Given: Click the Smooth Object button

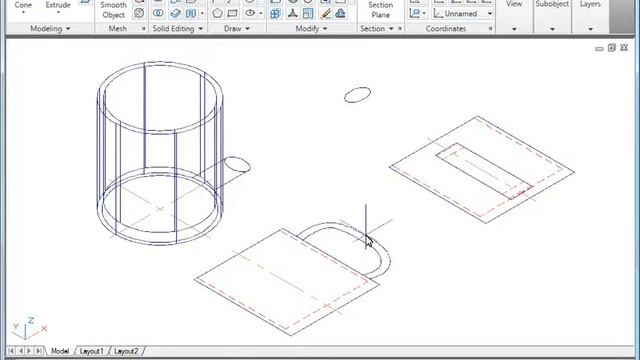Looking at the screenshot, I should [113, 10].
